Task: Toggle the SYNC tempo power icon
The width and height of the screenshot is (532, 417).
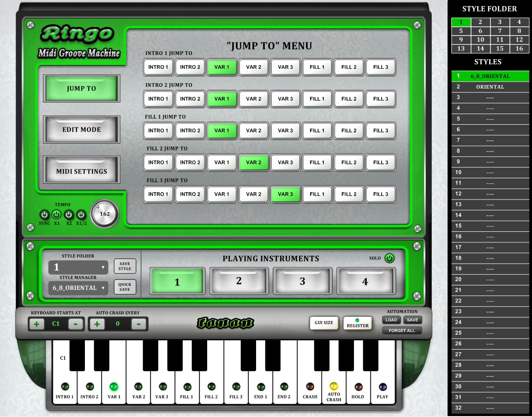Action: click(x=44, y=215)
